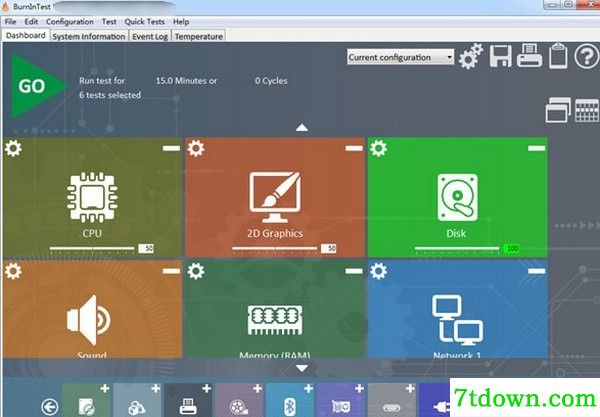Open Sound test settings gear
The width and height of the screenshot is (600, 417).
coord(13,271)
